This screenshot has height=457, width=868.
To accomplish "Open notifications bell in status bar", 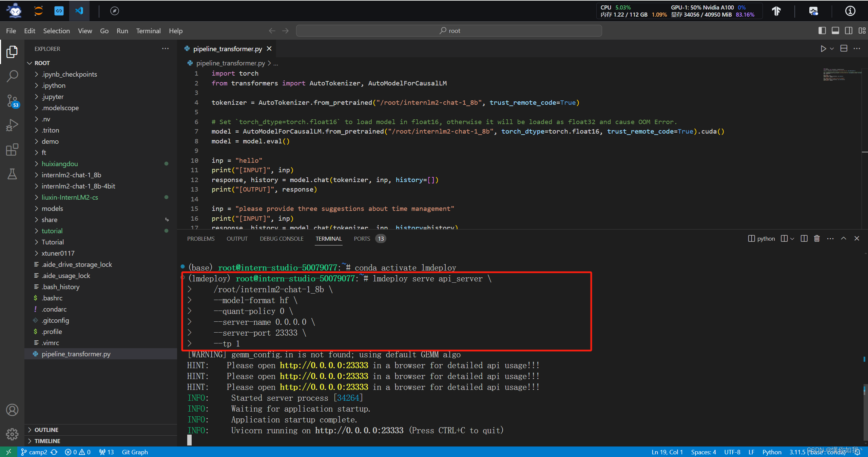I will coord(857,452).
